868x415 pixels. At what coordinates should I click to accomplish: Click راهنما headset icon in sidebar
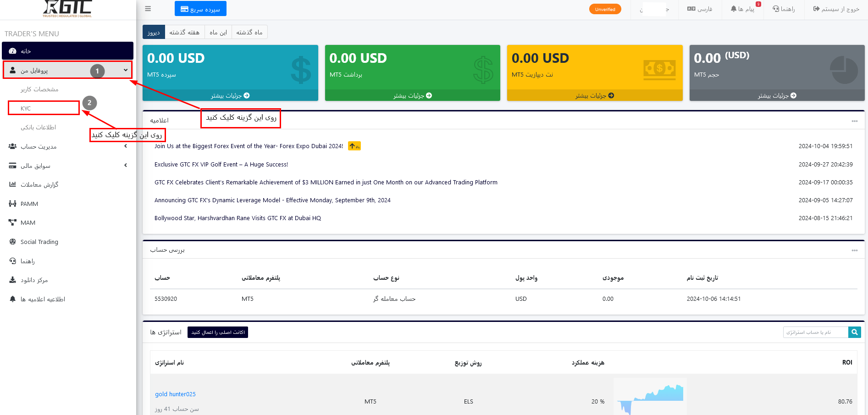pyautogui.click(x=12, y=261)
